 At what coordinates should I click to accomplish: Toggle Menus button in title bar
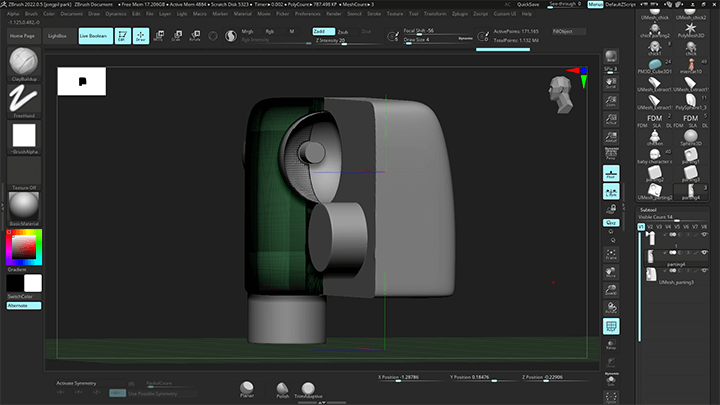click(x=595, y=4)
